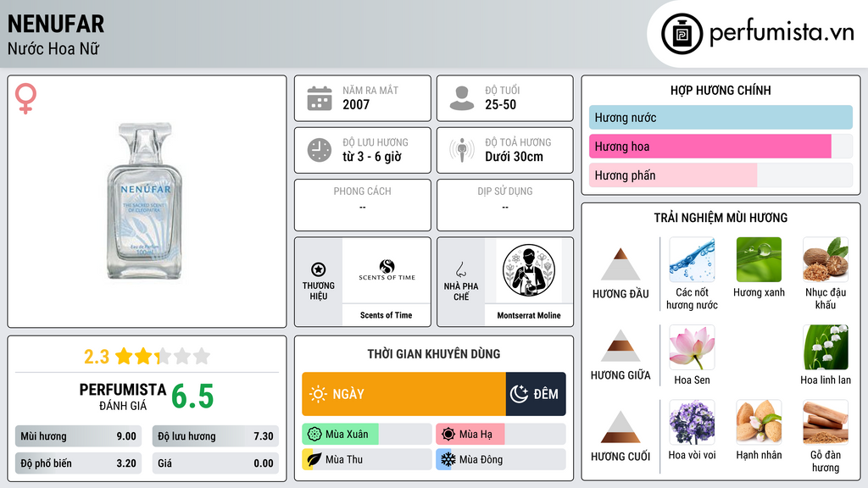Click the person icon beside Độ tuổi
Viewport: 868px width, 488px height.
(x=462, y=98)
